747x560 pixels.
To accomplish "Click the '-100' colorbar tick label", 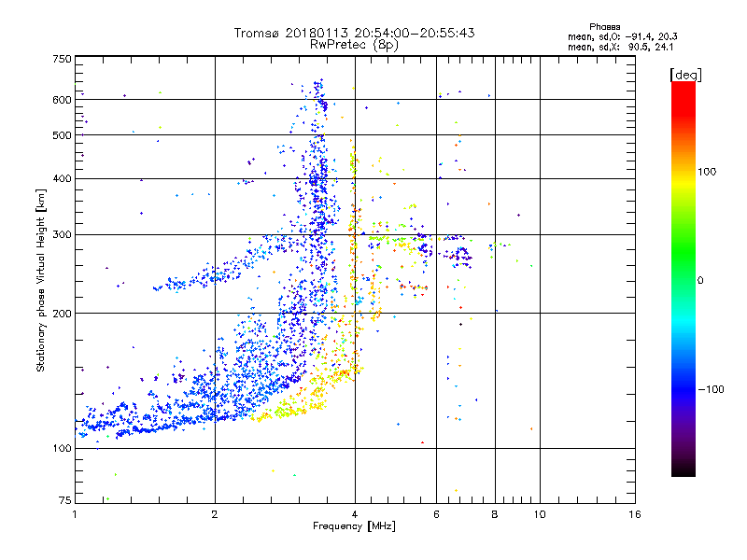I will 711,389.
